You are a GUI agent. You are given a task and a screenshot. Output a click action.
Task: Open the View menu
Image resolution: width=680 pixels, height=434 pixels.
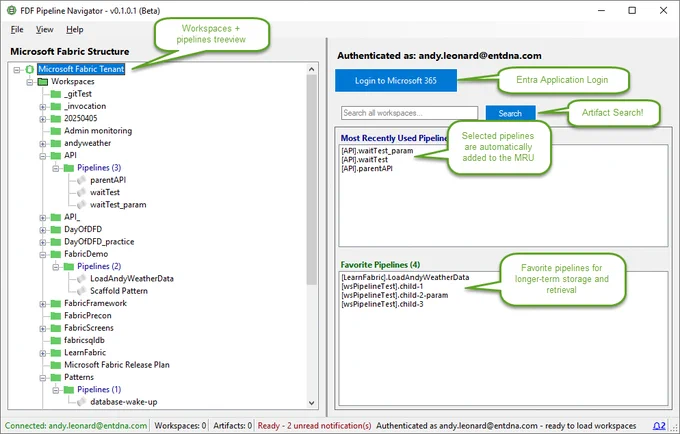[44, 29]
